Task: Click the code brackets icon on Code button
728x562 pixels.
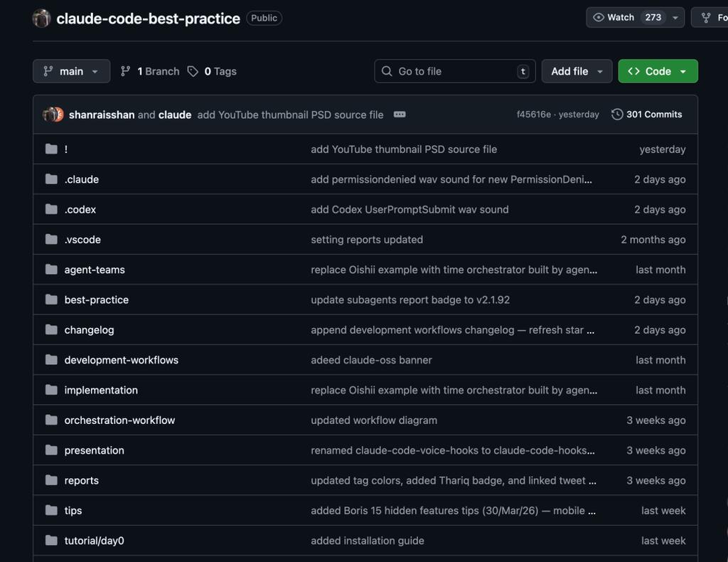Action: pos(635,71)
